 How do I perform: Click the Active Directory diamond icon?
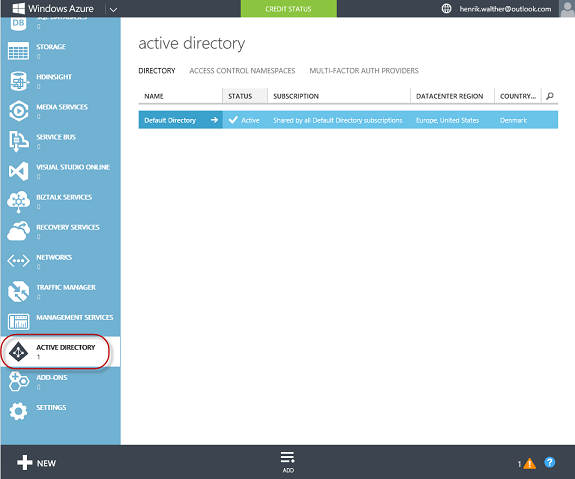[18, 352]
